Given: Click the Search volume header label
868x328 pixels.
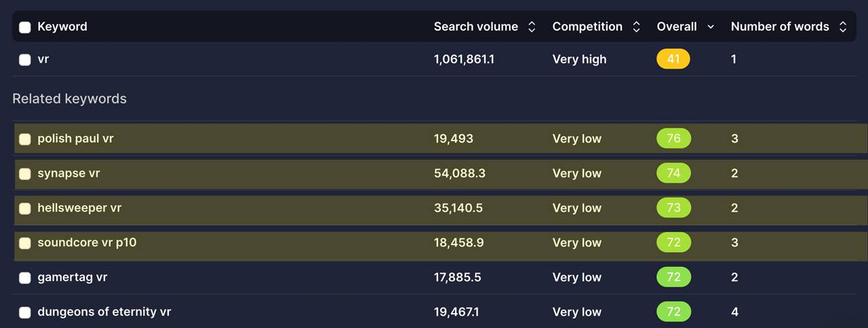Looking at the screenshot, I should click(476, 26).
